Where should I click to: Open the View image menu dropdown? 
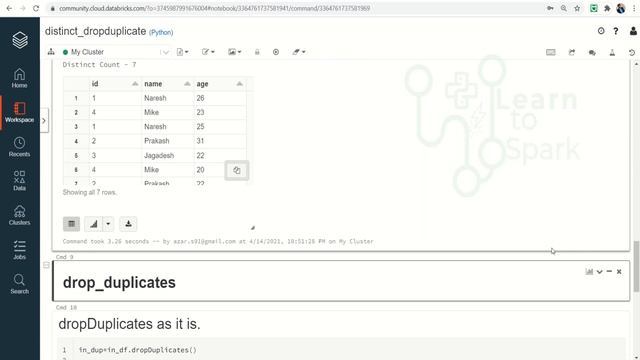(x=235, y=52)
